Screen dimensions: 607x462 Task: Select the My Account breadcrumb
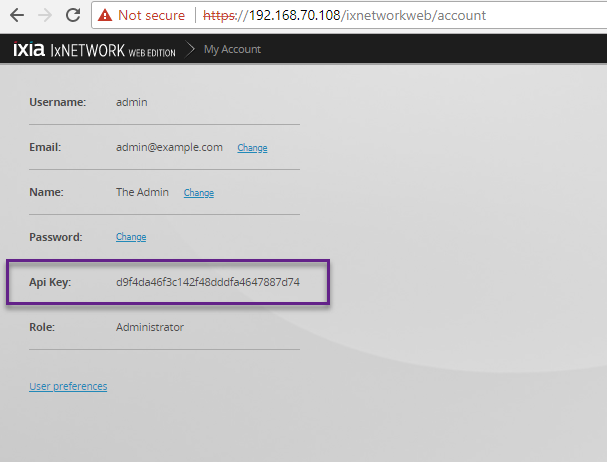point(233,49)
